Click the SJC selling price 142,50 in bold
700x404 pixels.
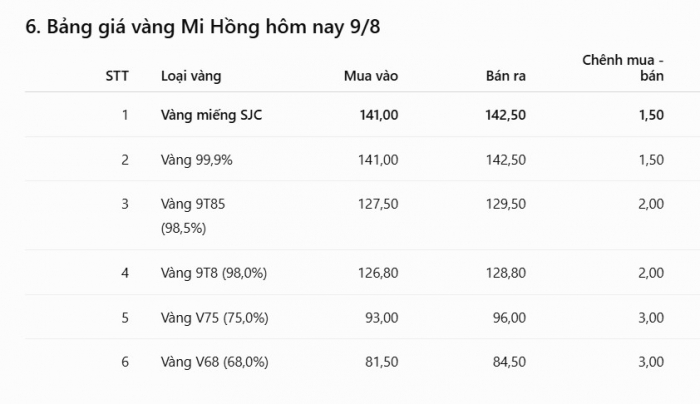[505, 115]
